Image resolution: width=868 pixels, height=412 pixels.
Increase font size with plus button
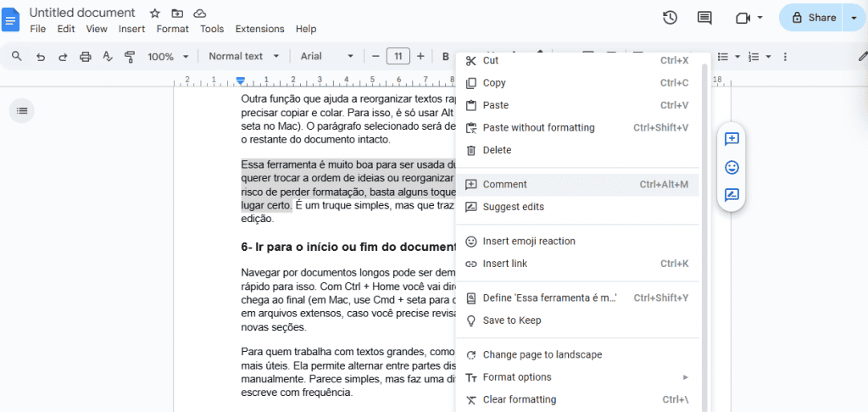(420, 57)
